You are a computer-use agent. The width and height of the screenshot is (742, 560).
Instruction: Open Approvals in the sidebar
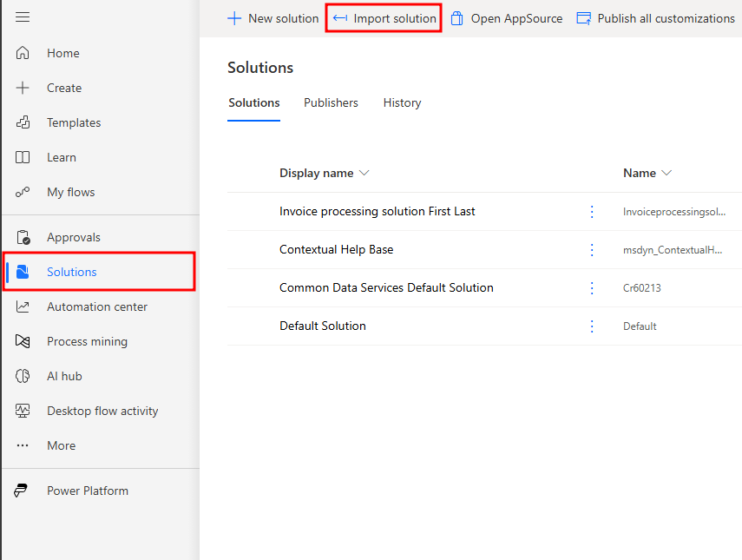[x=74, y=237]
